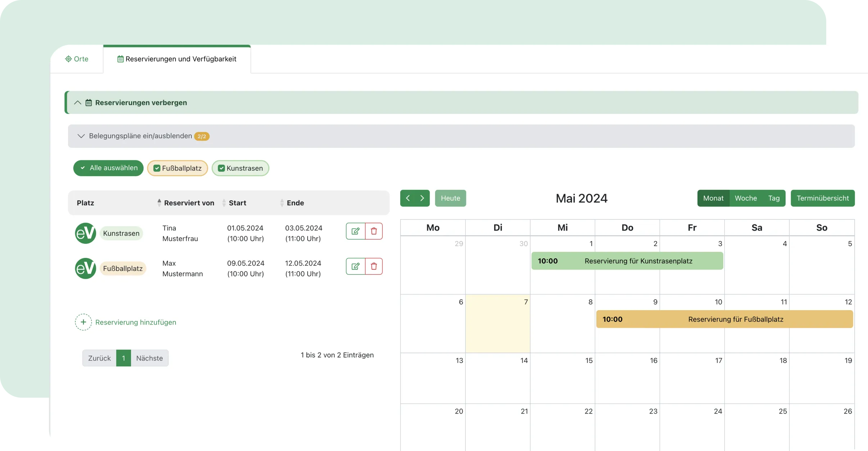Click start date 01.05.2024 cell
868x451 pixels.
245,233
